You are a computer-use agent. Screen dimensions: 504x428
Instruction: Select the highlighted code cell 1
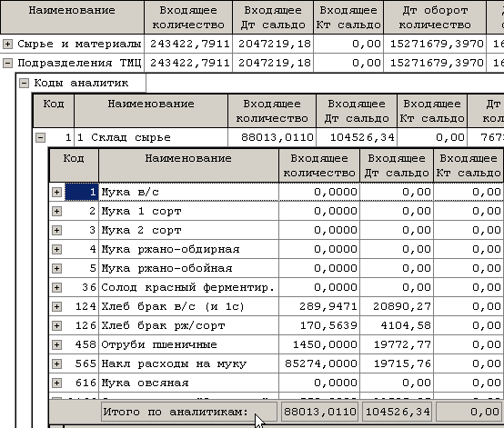click(x=82, y=192)
